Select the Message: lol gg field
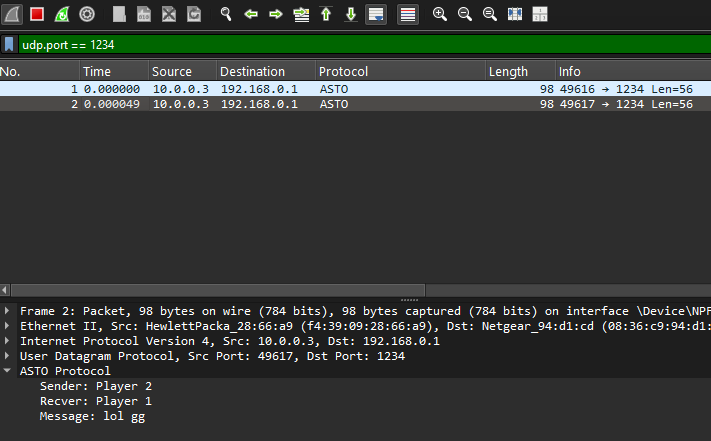The image size is (711, 441). pyautogui.click(x=92, y=416)
